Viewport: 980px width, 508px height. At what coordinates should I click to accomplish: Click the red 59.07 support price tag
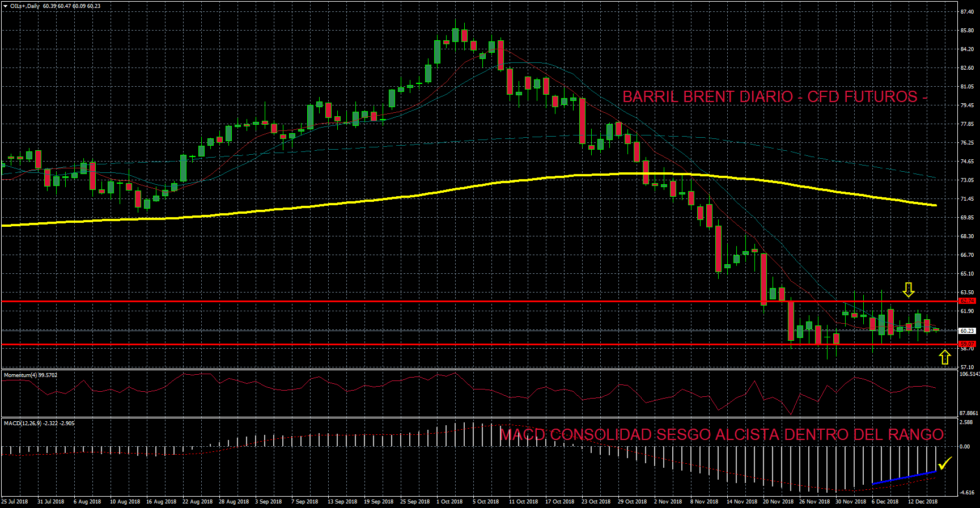click(x=967, y=344)
